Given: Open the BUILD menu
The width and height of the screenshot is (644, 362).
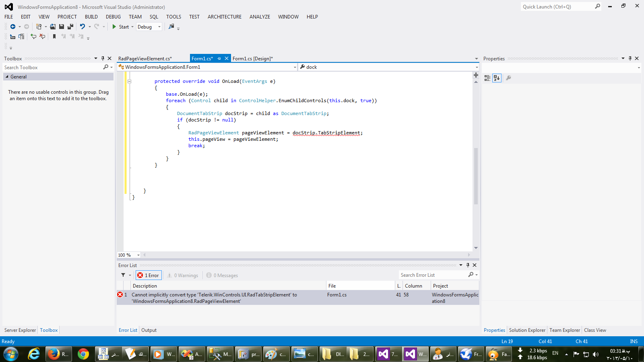Looking at the screenshot, I should click(91, 17).
